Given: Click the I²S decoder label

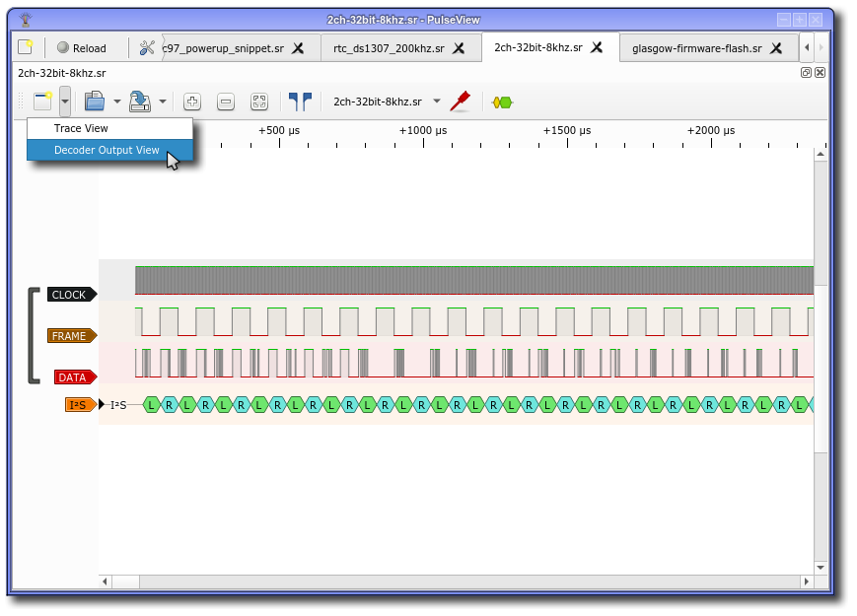Looking at the screenshot, I should pyautogui.click(x=80, y=405).
